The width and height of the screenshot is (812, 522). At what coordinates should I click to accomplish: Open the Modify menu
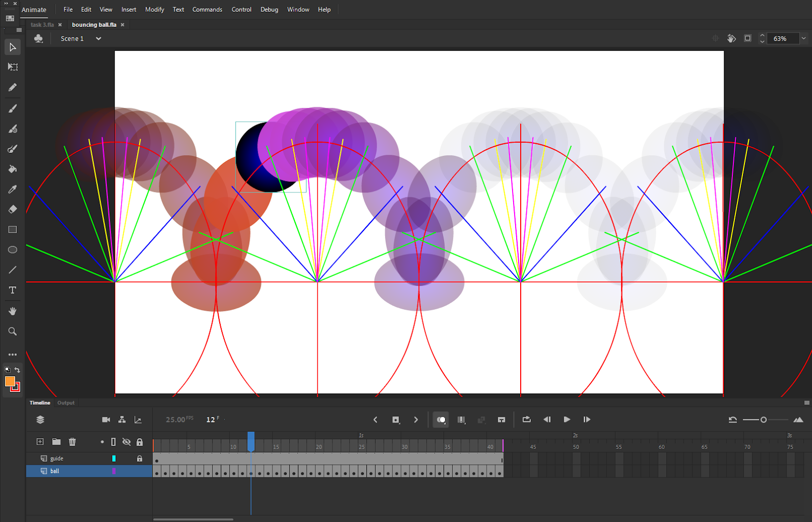click(155, 10)
